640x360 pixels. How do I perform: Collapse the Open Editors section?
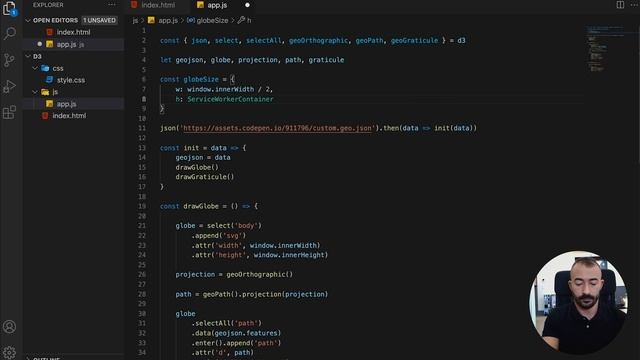tap(28, 20)
